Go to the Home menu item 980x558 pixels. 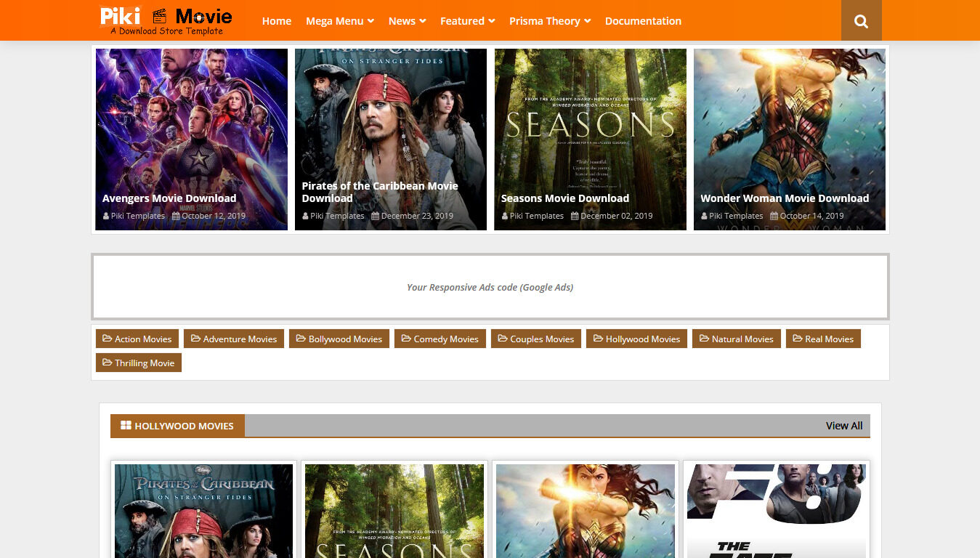[x=277, y=21]
